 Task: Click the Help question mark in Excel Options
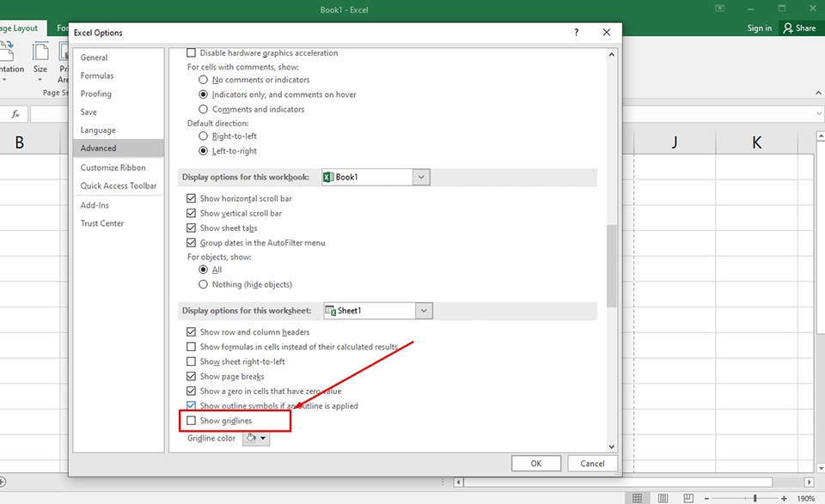[x=576, y=33]
